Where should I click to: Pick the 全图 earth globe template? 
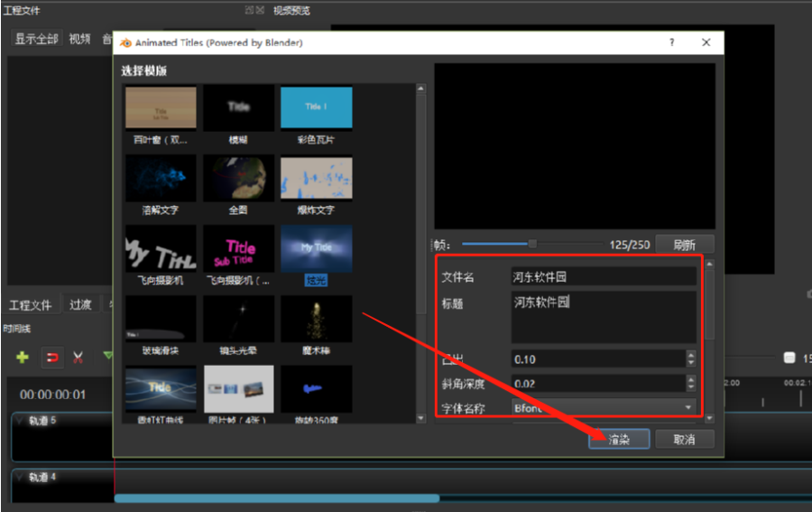pos(238,179)
